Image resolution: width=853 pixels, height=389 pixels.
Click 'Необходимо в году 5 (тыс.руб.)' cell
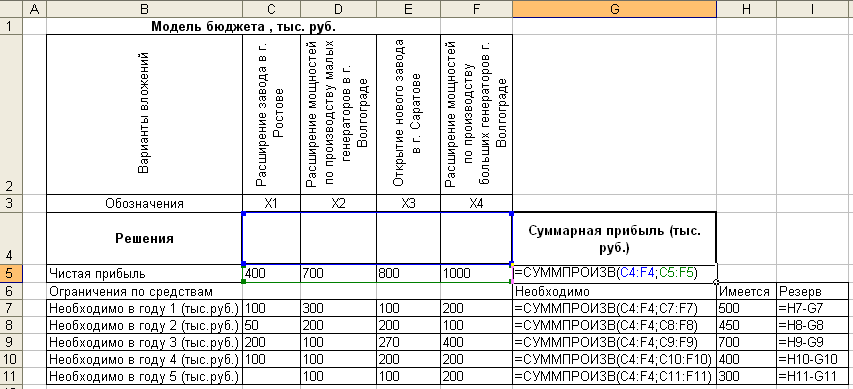click(144, 376)
